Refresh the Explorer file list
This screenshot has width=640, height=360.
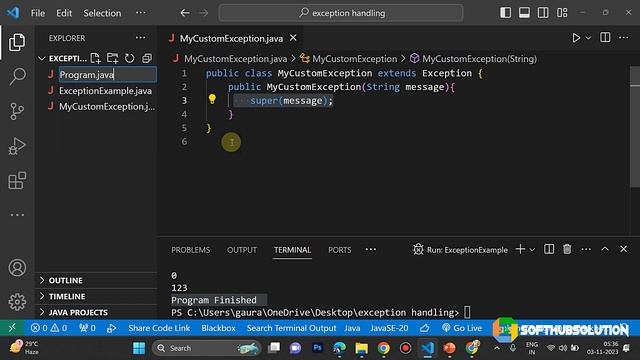(x=129, y=58)
